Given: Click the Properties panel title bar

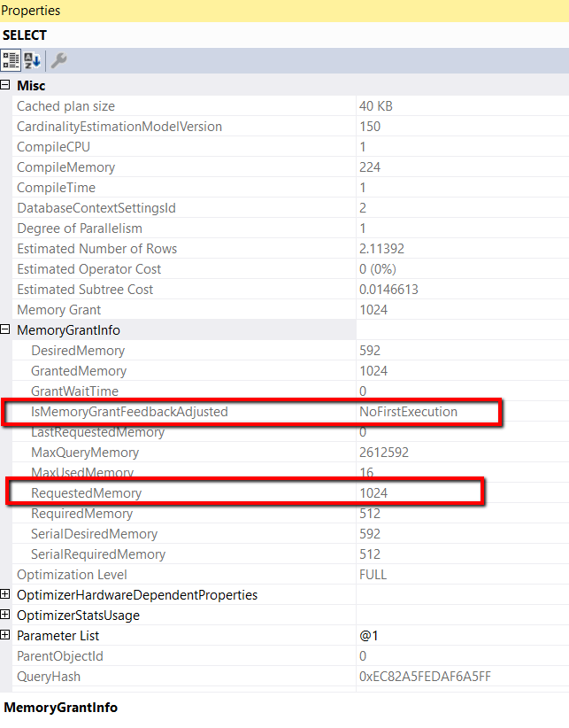Looking at the screenshot, I should point(284,11).
